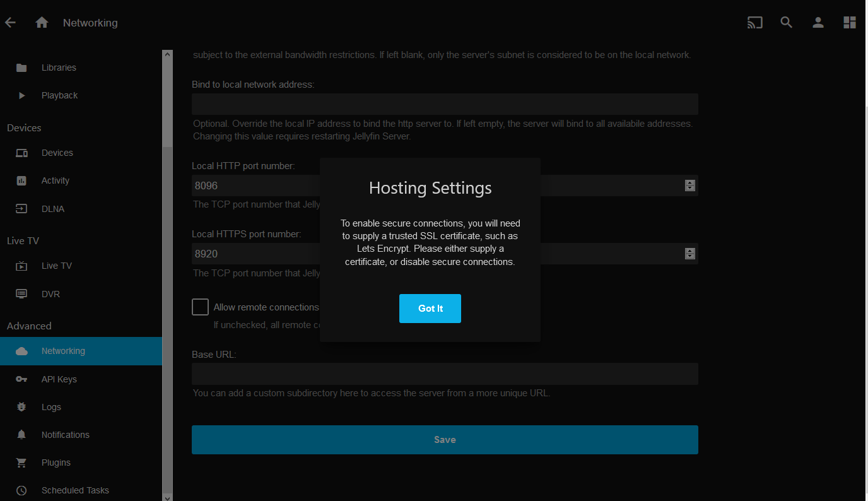Open the Devices sidebar menu entry

(81, 153)
